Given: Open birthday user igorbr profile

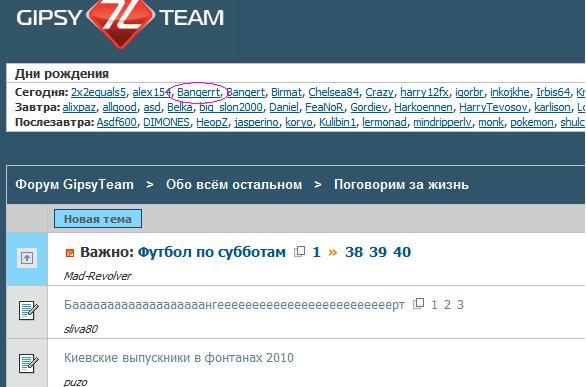Looking at the screenshot, I should (469, 92).
